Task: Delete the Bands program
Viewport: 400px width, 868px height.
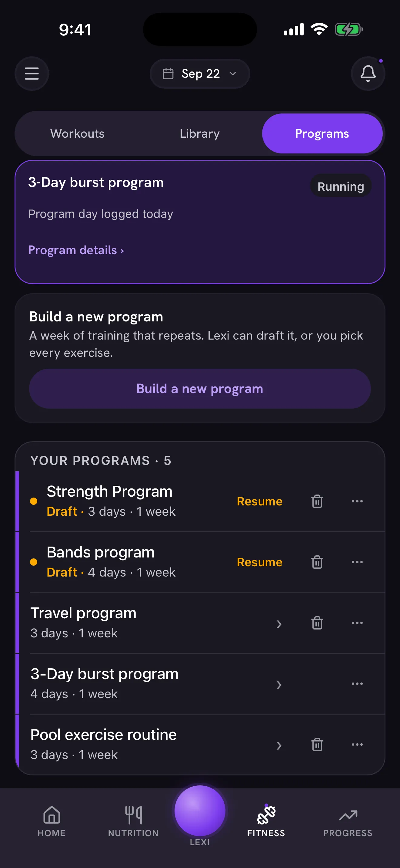Action: pyautogui.click(x=317, y=562)
